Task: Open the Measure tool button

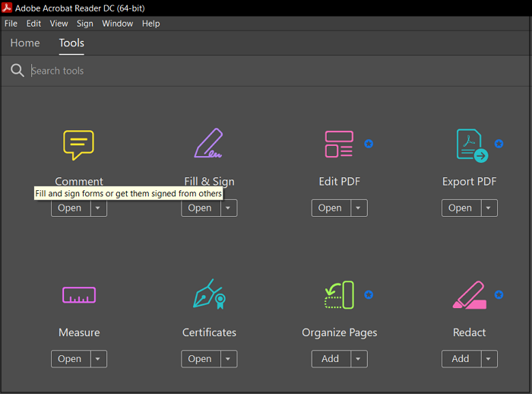Action: tap(71, 359)
